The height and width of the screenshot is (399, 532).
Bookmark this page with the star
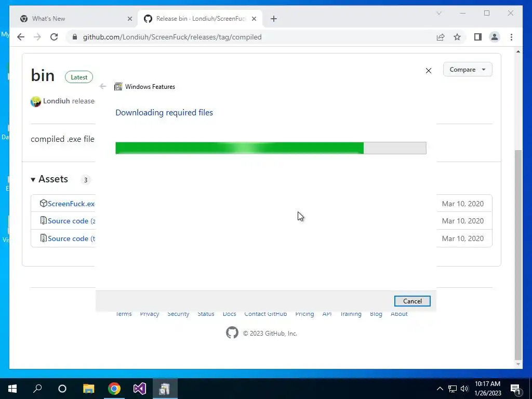(457, 37)
